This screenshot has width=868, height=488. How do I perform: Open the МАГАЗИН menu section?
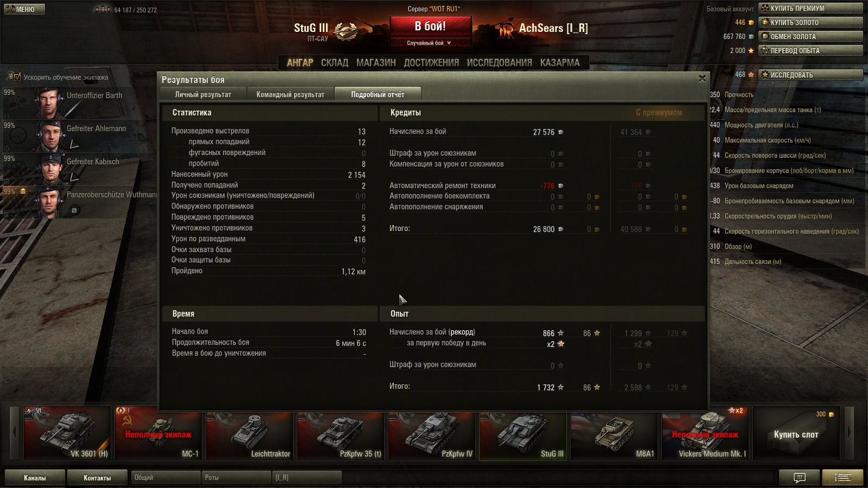pyautogui.click(x=376, y=62)
